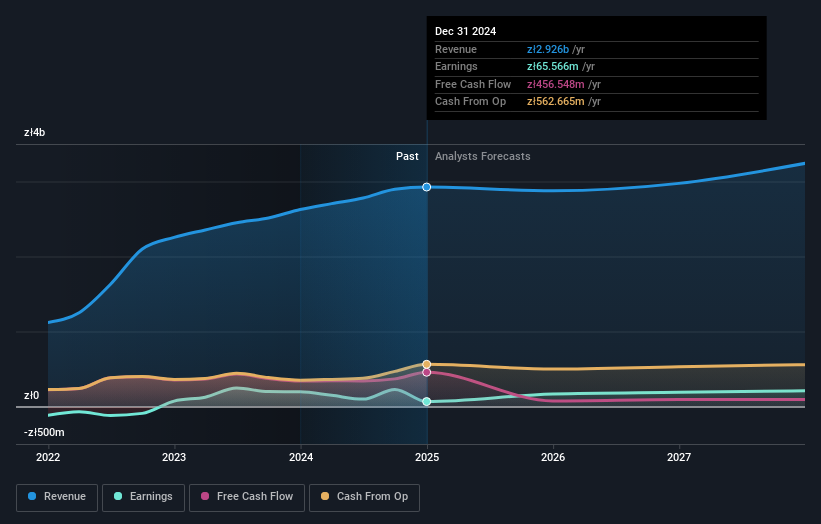Click the zł0 y-axis label

[31, 395]
